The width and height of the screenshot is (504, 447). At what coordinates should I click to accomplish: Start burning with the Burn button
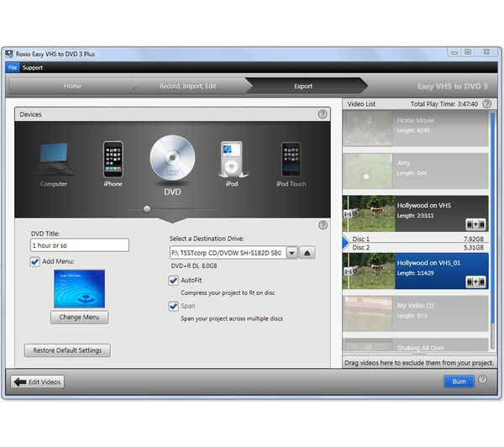click(x=459, y=381)
